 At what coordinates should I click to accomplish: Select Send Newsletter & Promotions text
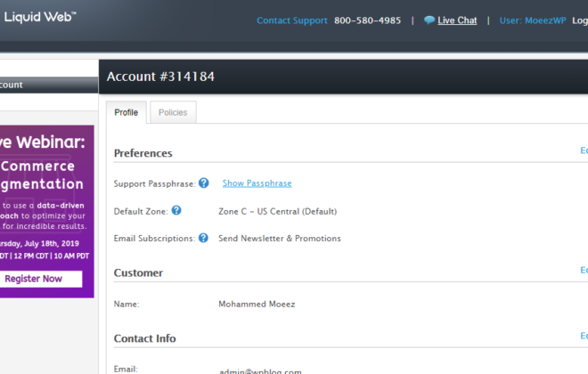280,239
